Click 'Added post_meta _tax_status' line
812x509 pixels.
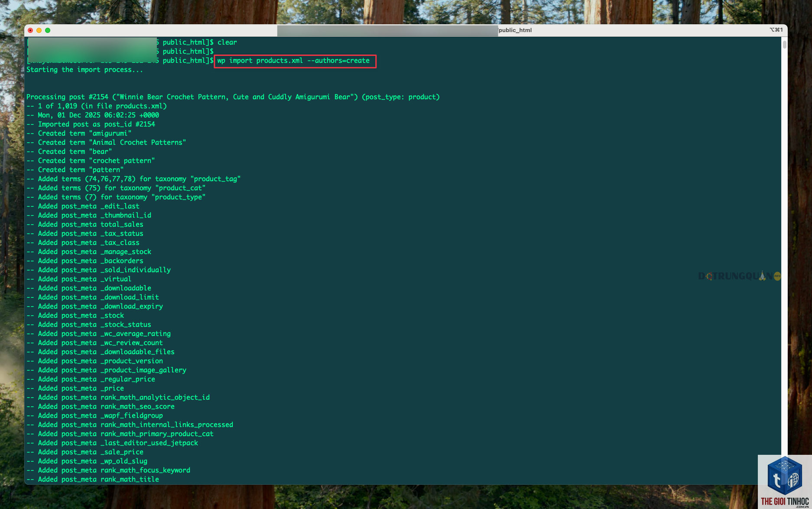[x=85, y=234]
